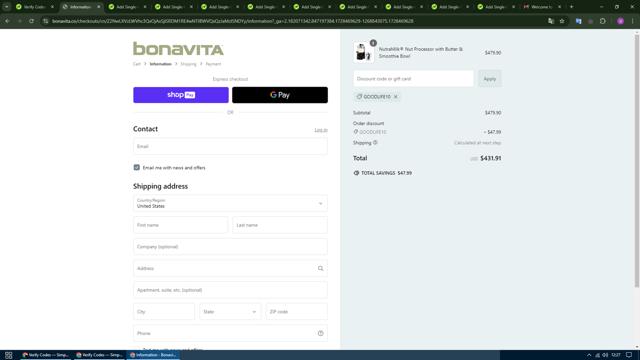Open the Windows notification center

click(x=629, y=355)
